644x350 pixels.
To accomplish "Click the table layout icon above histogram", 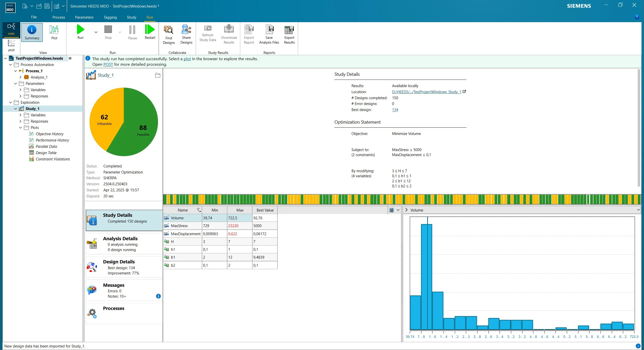I will click(x=391, y=210).
